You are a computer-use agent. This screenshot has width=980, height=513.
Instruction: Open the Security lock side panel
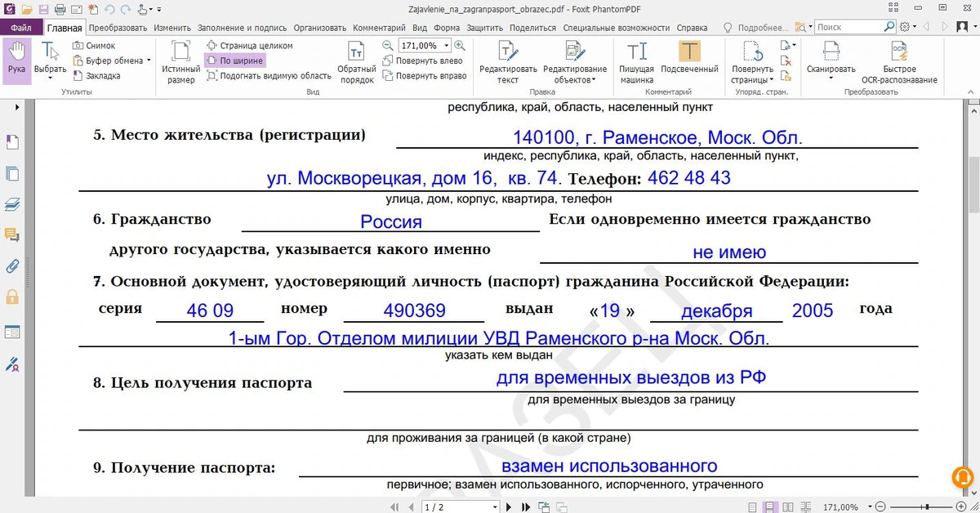click(x=11, y=296)
